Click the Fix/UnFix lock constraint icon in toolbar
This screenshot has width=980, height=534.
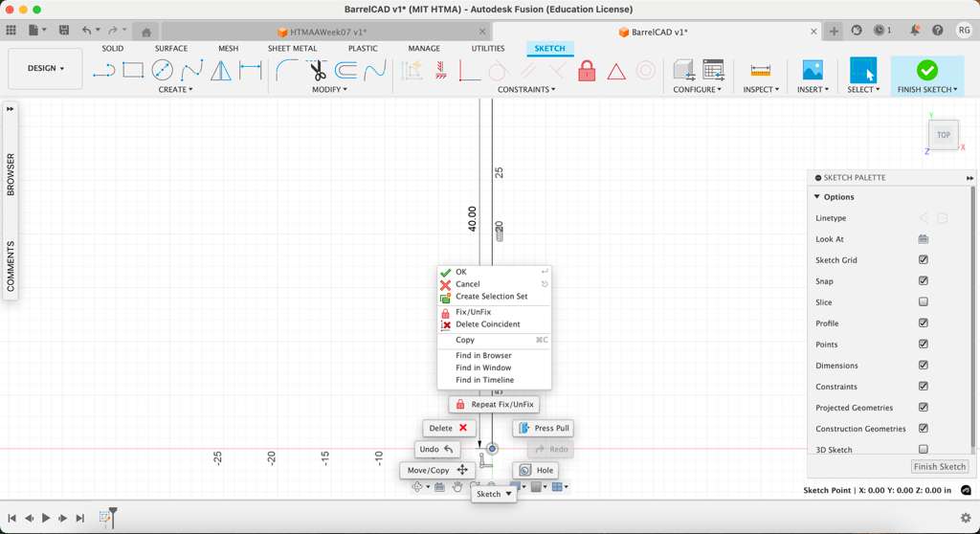pos(587,71)
